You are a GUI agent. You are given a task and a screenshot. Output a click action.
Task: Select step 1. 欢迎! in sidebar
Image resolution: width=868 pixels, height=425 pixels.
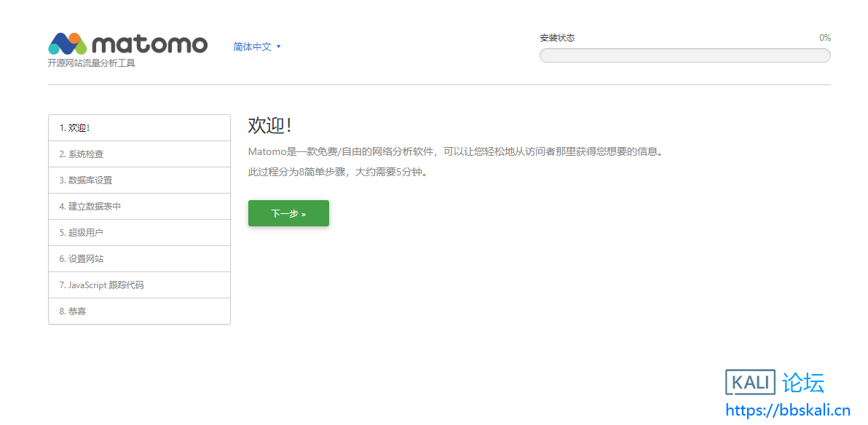tap(140, 128)
